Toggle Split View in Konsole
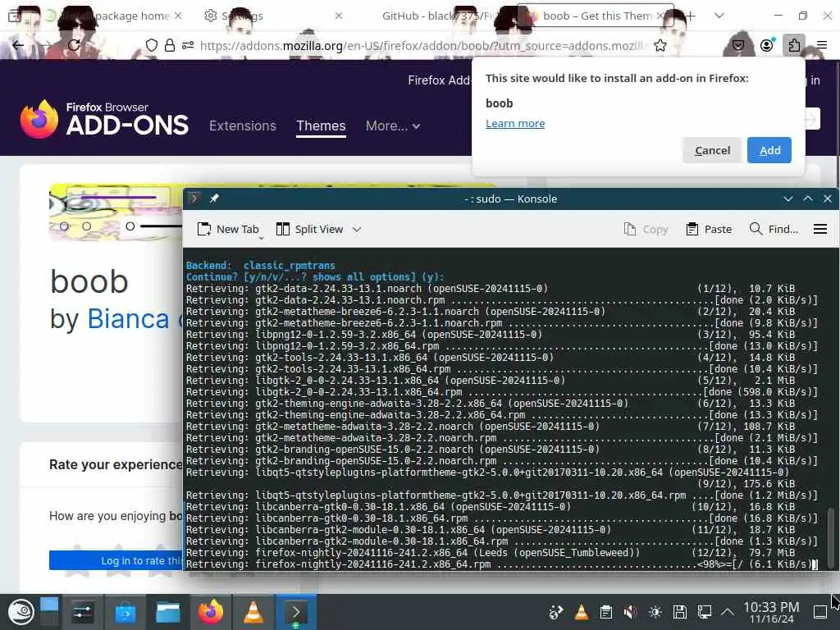The height and width of the screenshot is (630, 840). (309, 230)
